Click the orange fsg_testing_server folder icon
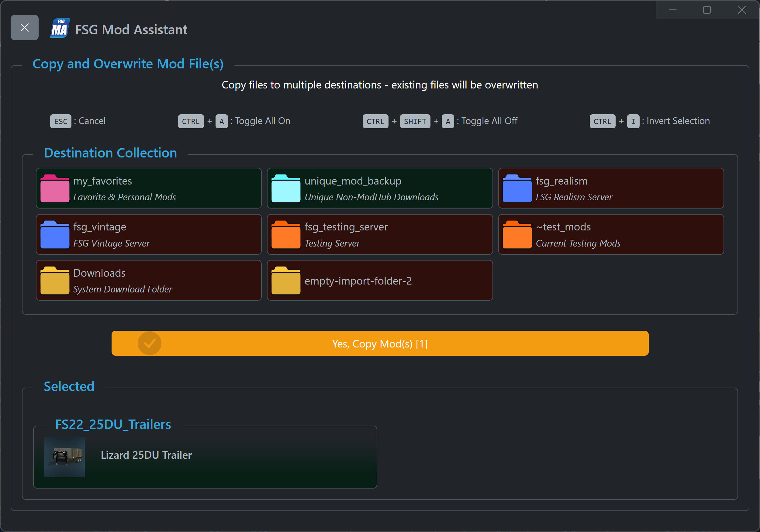Image resolution: width=760 pixels, height=532 pixels. (286, 234)
